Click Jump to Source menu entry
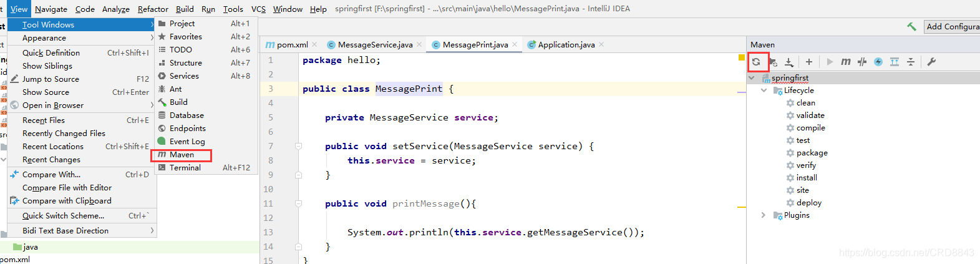 pyautogui.click(x=81, y=79)
